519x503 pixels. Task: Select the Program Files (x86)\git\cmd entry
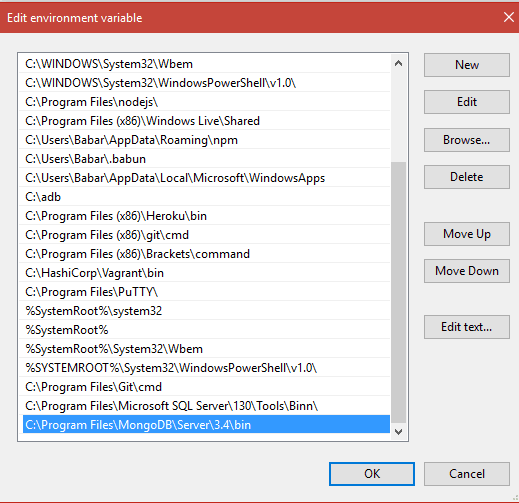point(205,235)
